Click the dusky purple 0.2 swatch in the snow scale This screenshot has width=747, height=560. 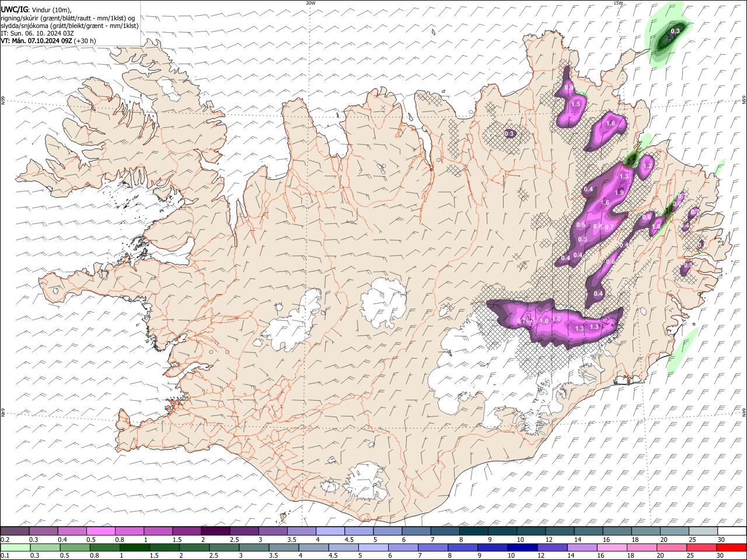point(15,531)
